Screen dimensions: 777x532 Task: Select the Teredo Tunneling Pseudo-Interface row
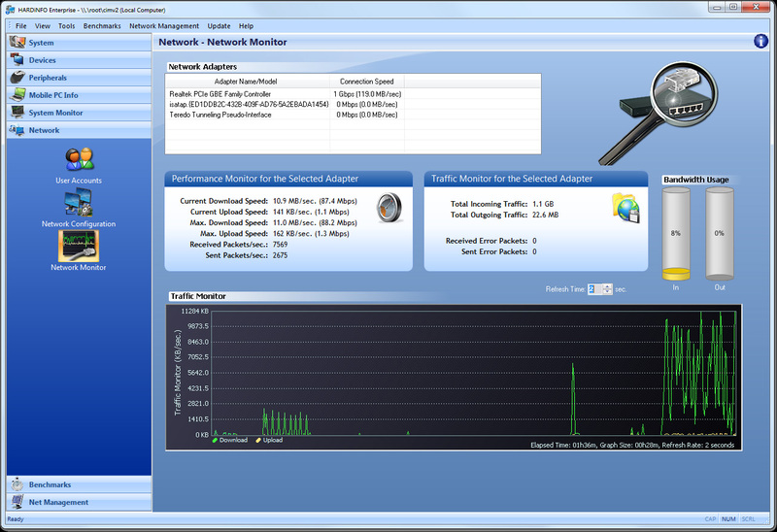[353, 115]
